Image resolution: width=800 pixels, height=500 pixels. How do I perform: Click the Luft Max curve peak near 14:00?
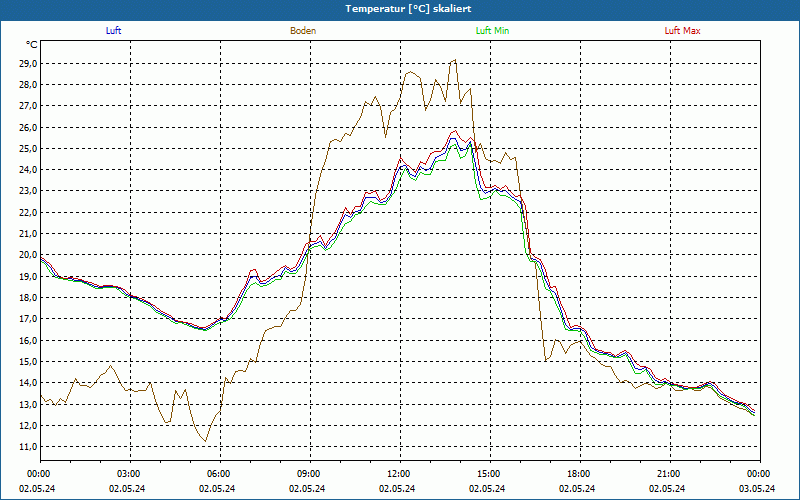(x=454, y=131)
